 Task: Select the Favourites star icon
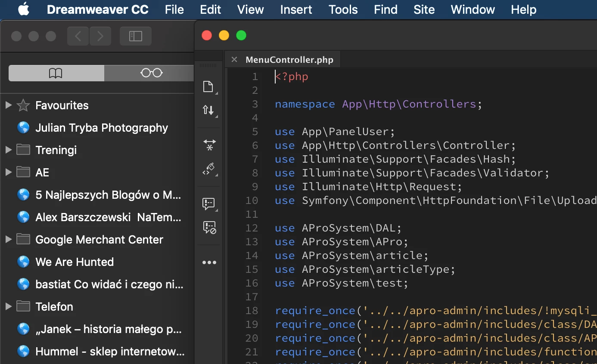[x=23, y=105]
